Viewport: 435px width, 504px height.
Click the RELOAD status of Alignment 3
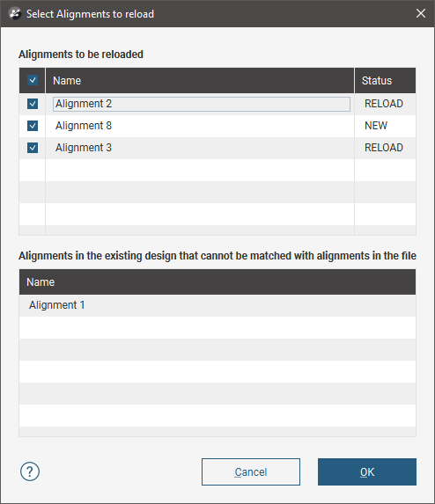(384, 148)
